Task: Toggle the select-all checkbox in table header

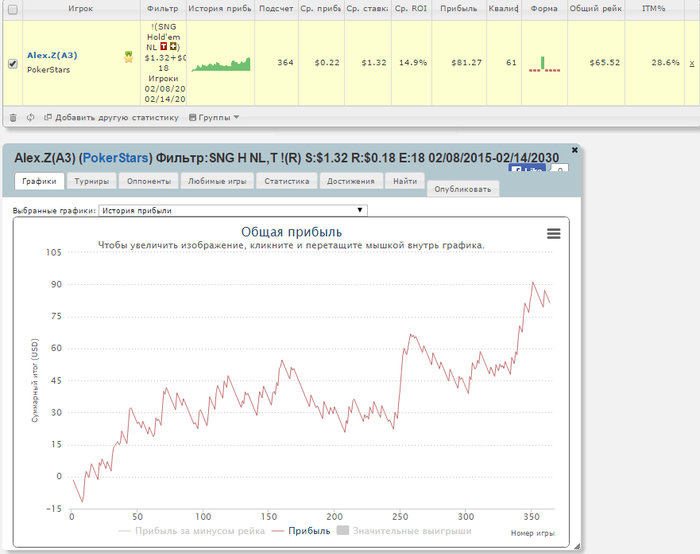Action: tap(12, 9)
